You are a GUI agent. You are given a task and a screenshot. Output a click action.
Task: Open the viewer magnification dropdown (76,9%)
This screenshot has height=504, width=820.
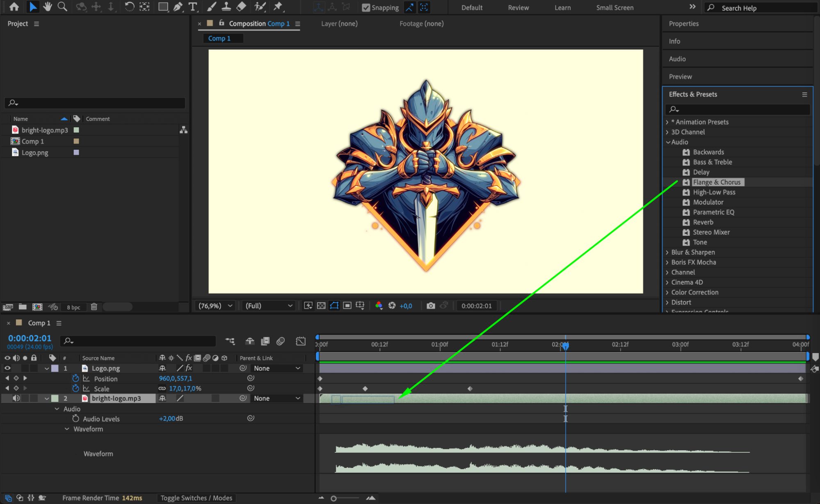pos(215,306)
